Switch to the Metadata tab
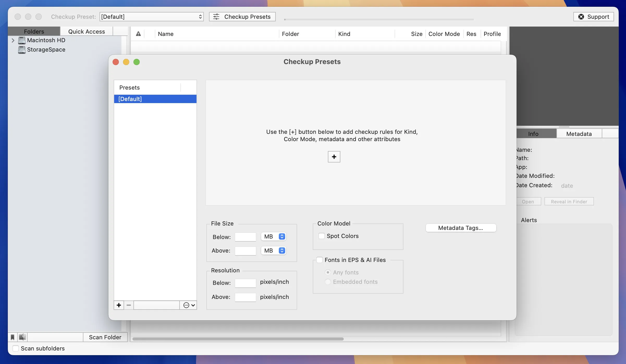Screen dimensions: 626x364 pos(579,134)
